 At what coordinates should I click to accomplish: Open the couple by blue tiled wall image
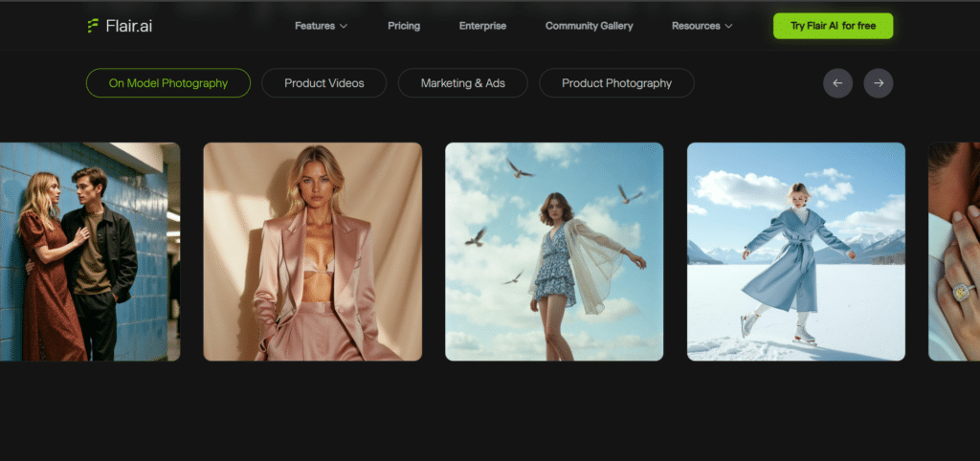[x=90, y=252]
